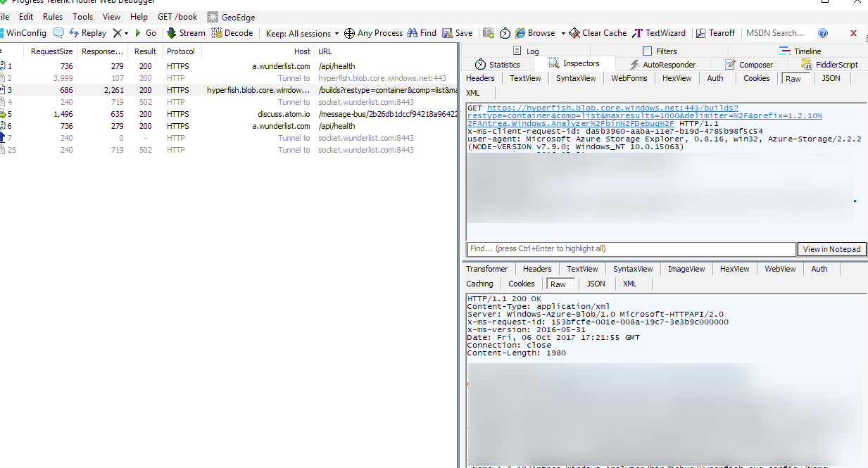The image size is (868, 468).
Task: Open the Remove sessions X dropdown
Action: [x=120, y=33]
